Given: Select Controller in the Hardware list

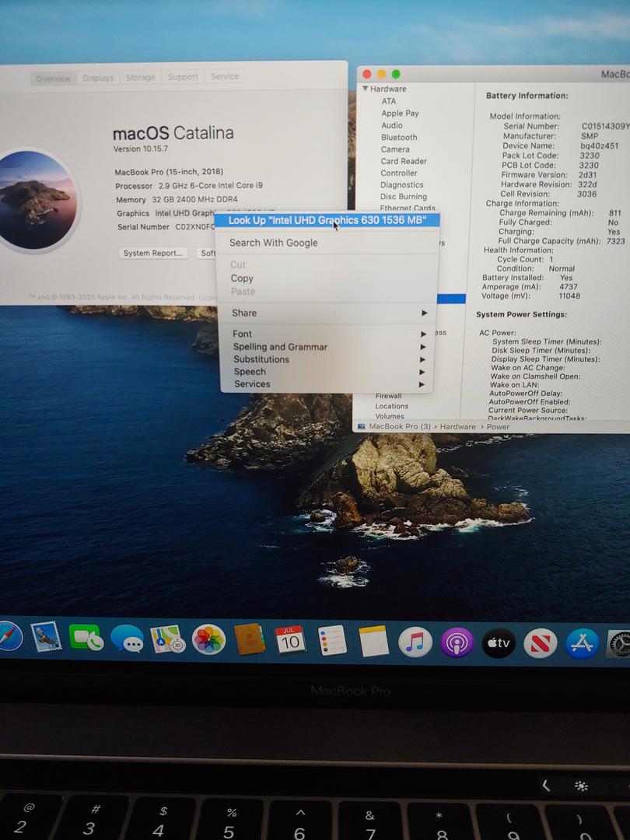Looking at the screenshot, I should [399, 173].
